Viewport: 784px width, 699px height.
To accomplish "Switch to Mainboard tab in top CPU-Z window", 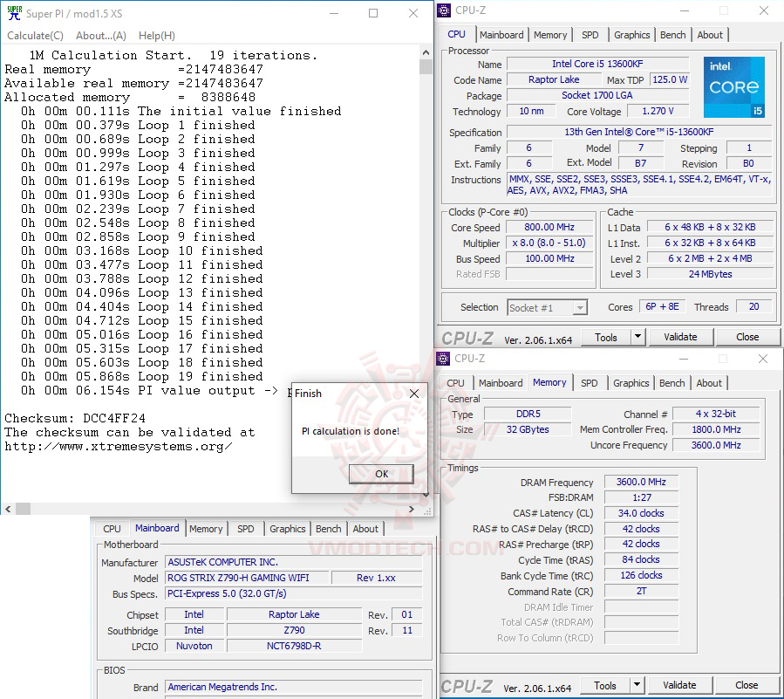I will coord(501,35).
